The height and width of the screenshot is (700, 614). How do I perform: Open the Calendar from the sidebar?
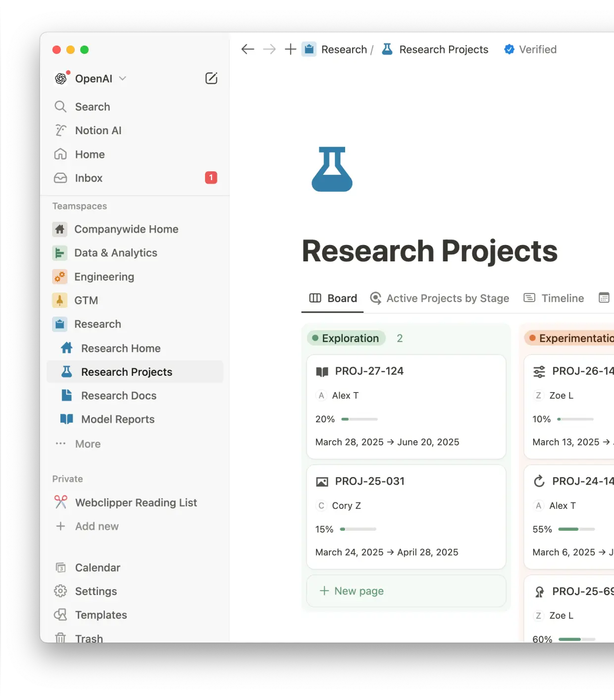click(97, 567)
